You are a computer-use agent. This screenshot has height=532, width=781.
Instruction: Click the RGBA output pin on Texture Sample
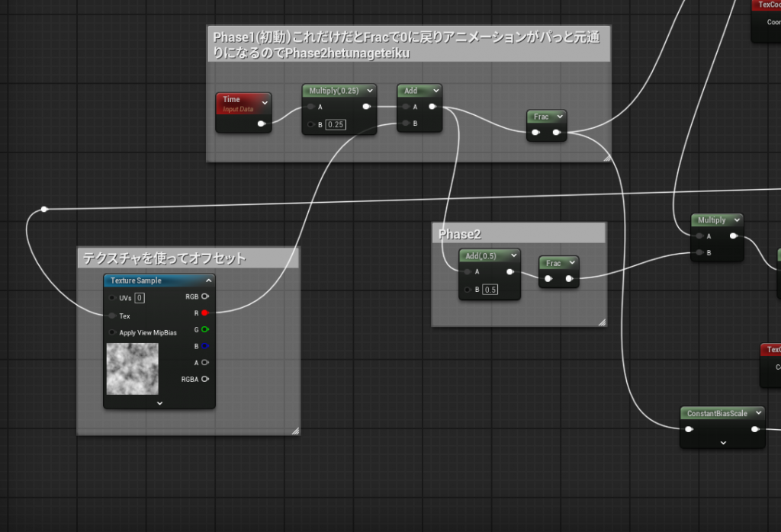point(204,379)
